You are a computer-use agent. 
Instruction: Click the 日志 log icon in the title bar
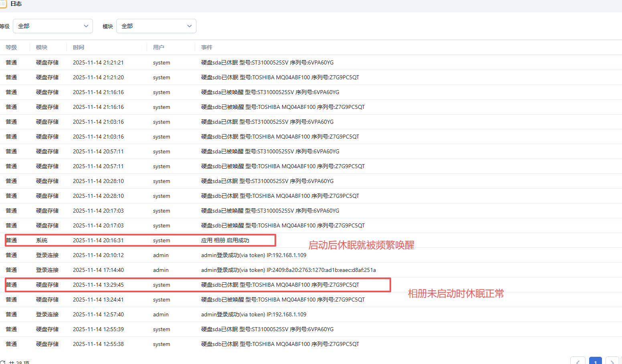point(3,4)
